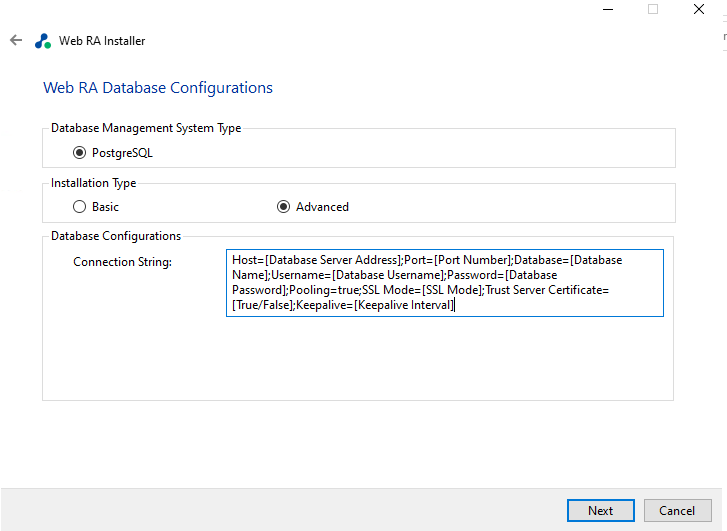Click the "Installation Type" group label

(x=94, y=183)
